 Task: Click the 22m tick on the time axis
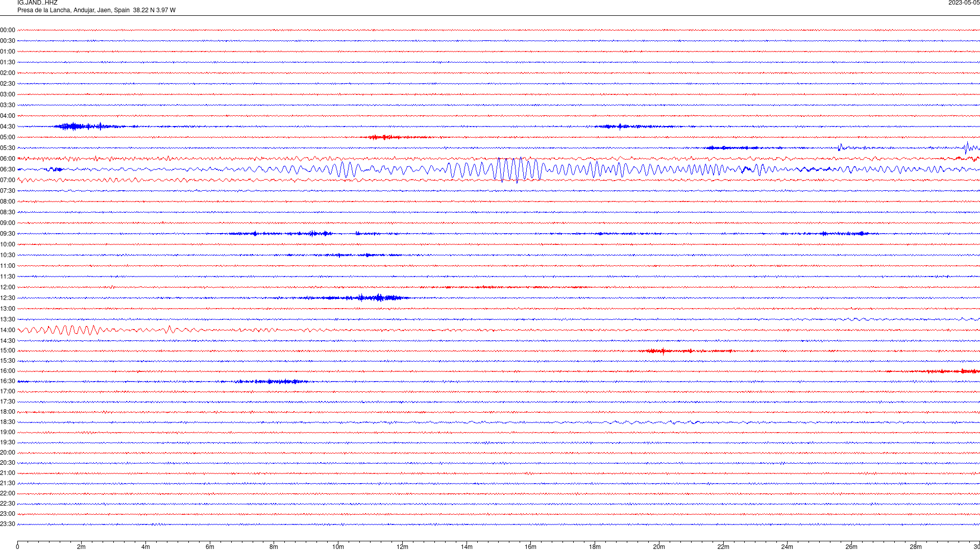point(723,547)
